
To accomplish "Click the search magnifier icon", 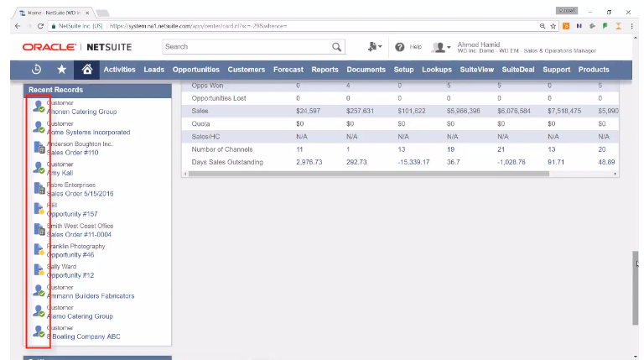I will 336,47.
